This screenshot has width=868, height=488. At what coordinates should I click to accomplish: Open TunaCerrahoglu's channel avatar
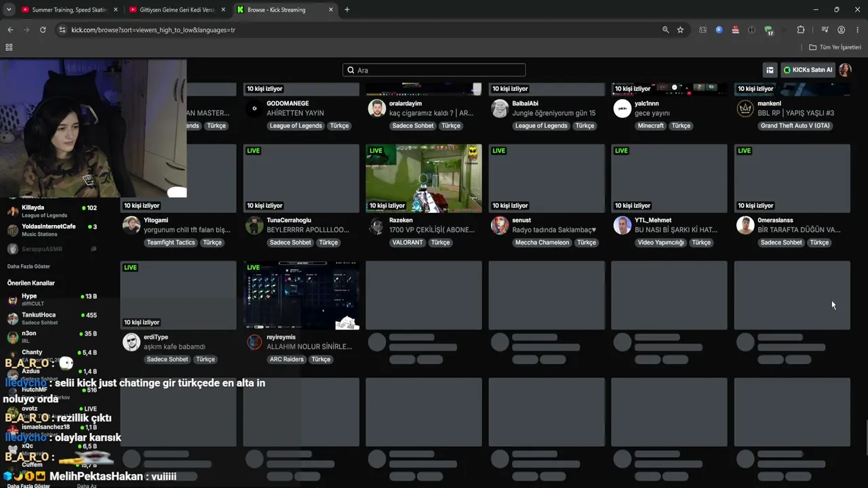[254, 225]
